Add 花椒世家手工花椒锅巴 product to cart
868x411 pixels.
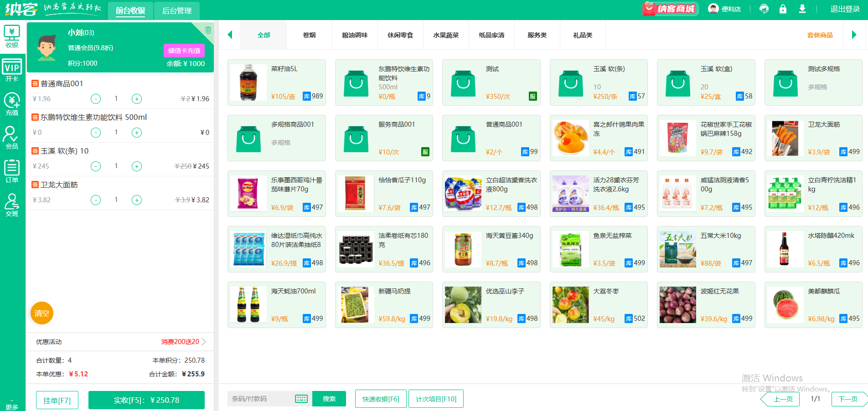706,138
